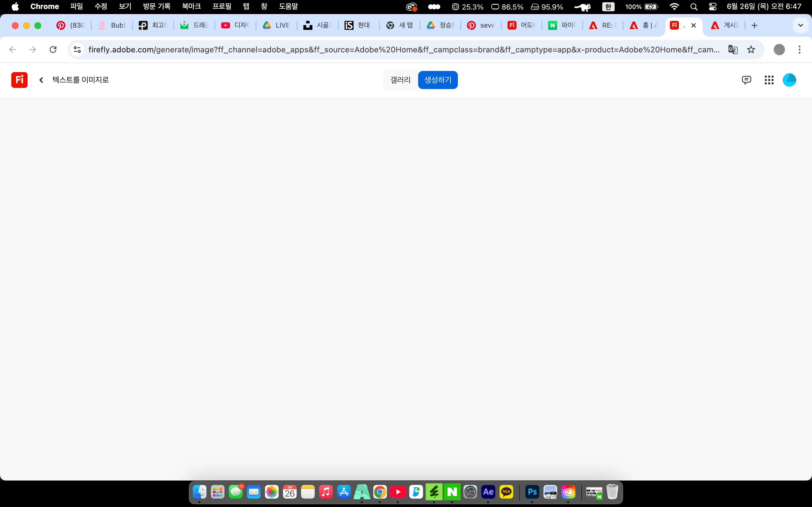The width and height of the screenshot is (812, 507).
Task: Open a new browser tab
Action: pyautogui.click(x=754, y=25)
